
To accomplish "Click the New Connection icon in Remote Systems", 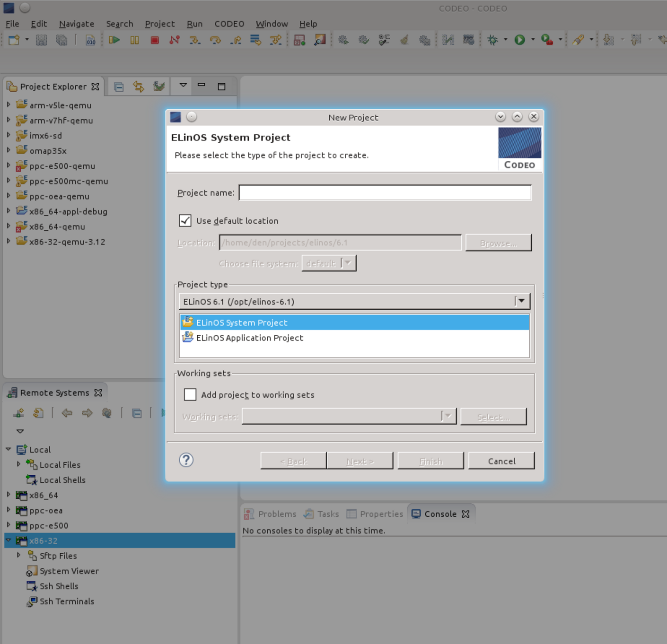I will click(x=19, y=412).
